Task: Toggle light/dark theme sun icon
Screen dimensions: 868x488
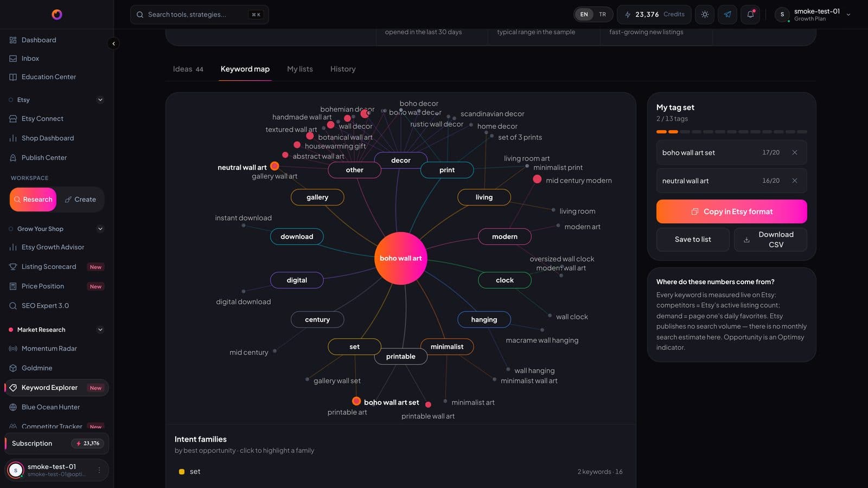Action: pos(705,15)
